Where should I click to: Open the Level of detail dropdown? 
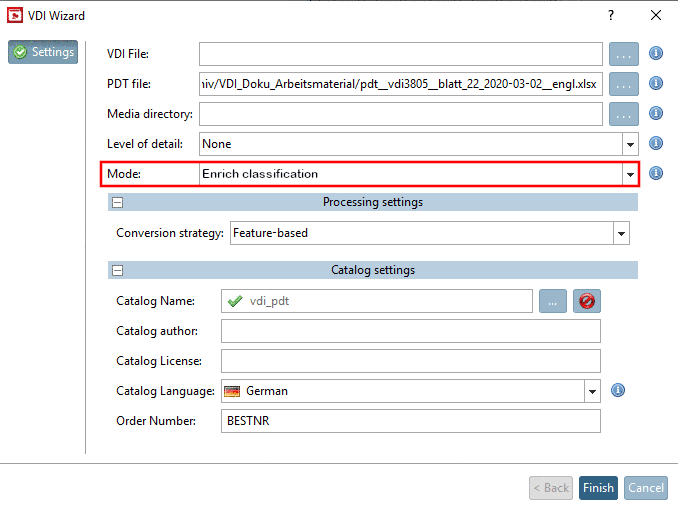(630, 144)
